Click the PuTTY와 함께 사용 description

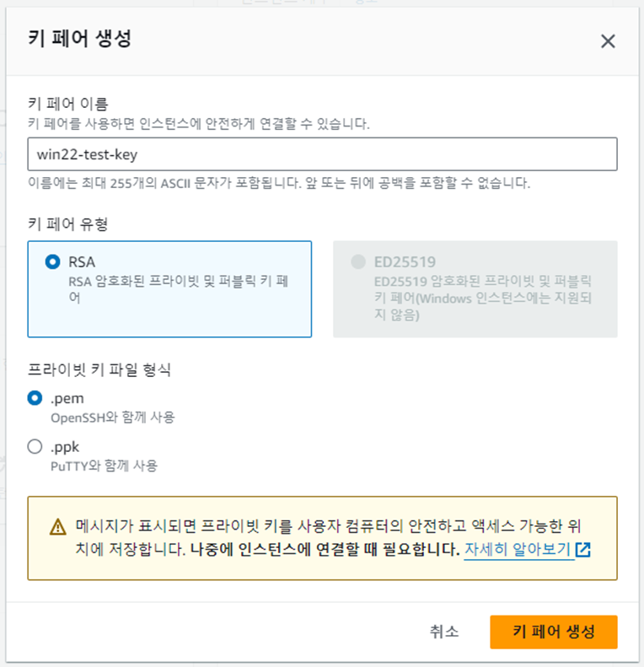tap(105, 465)
